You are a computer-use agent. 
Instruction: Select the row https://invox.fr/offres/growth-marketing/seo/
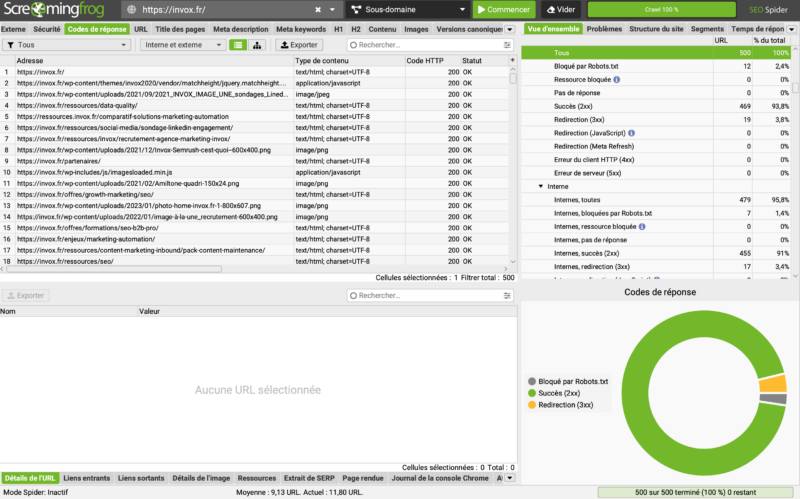254,194
